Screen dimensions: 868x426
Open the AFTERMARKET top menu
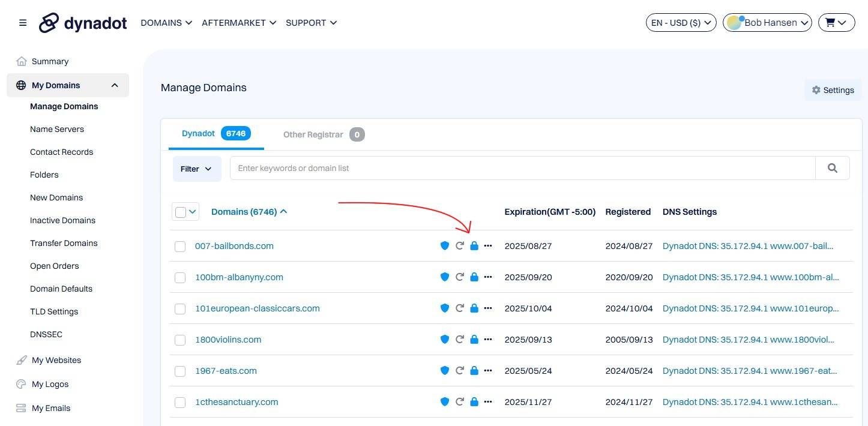pos(239,23)
